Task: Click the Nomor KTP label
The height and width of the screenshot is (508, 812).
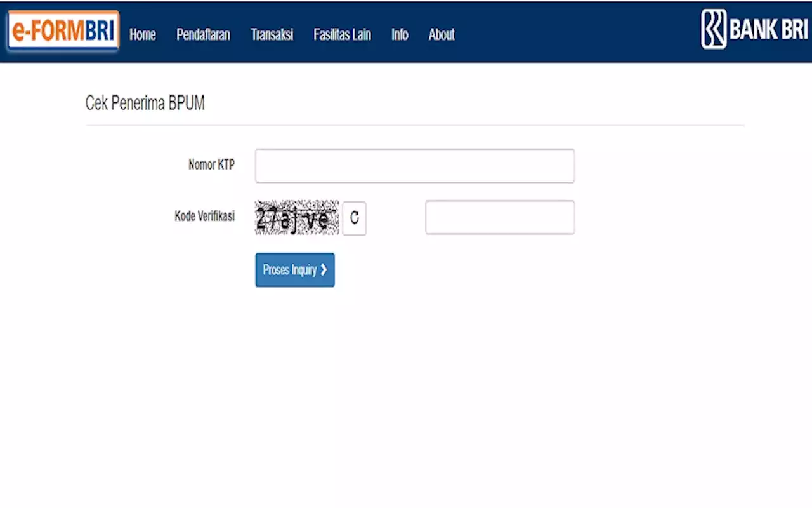Action: [211, 165]
